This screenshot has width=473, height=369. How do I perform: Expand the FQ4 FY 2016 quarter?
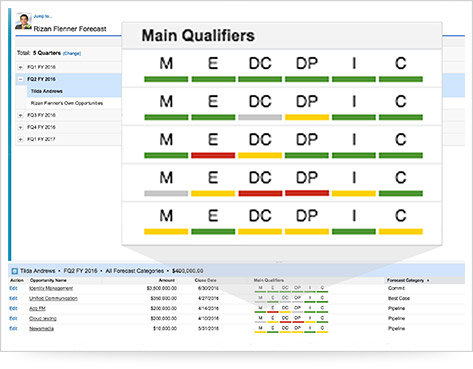click(x=21, y=127)
